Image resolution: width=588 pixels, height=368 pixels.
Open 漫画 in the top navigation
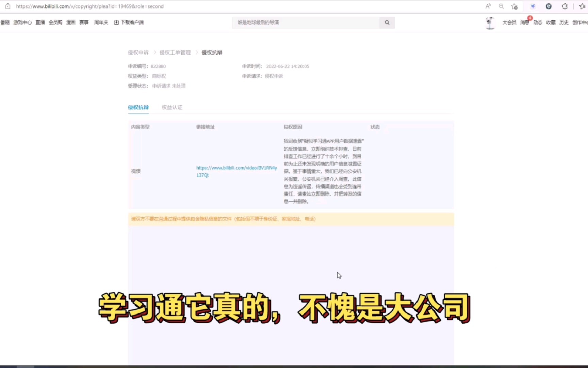(71, 22)
